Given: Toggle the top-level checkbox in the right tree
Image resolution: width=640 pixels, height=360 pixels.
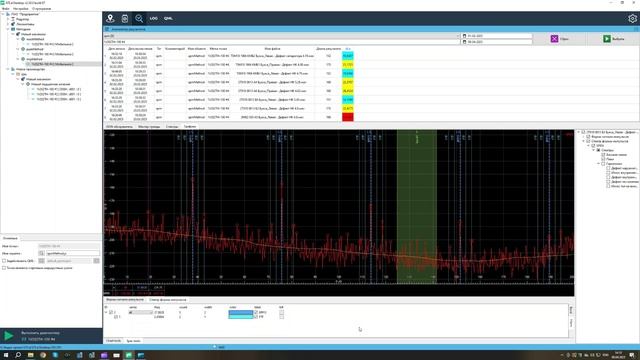Looking at the screenshot, I should tap(583, 132).
